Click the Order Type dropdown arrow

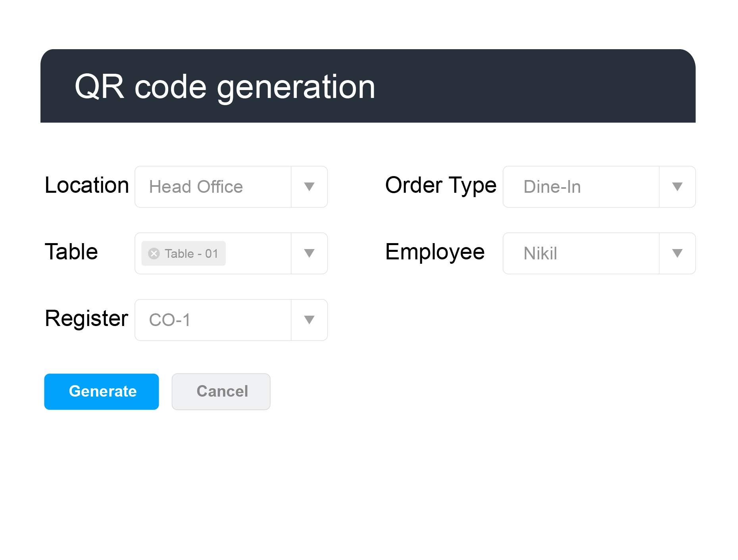pyautogui.click(x=677, y=187)
